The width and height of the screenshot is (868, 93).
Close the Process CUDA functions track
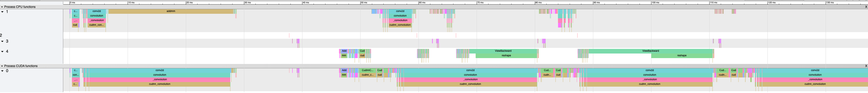click(866, 66)
